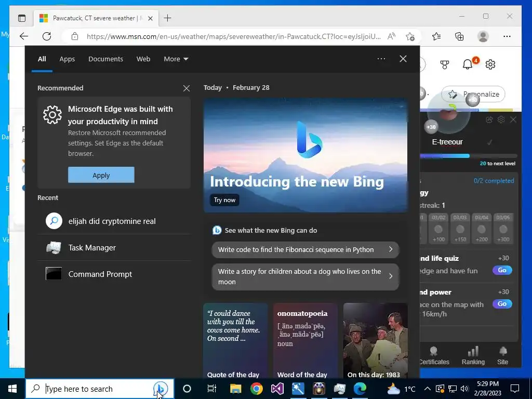Screen dimensions: 532x399
Task: Expand the More filter dropdown
Action: (176, 59)
